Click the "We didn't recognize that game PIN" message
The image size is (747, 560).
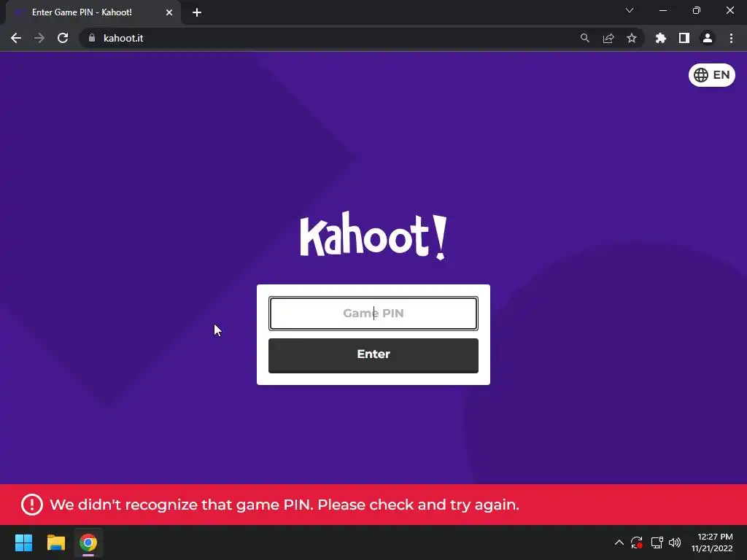click(285, 505)
